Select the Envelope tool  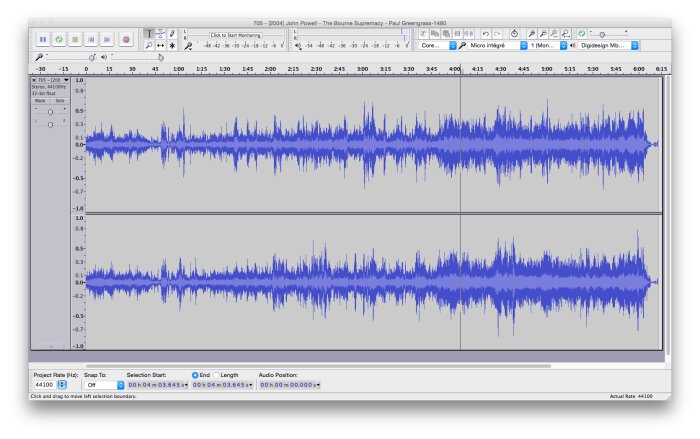(x=161, y=33)
